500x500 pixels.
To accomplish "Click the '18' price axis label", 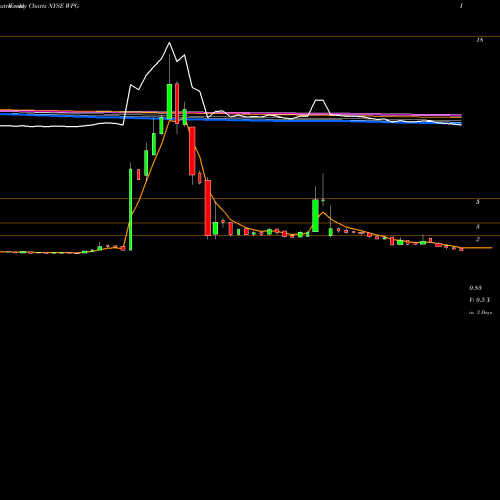I will point(480,40).
